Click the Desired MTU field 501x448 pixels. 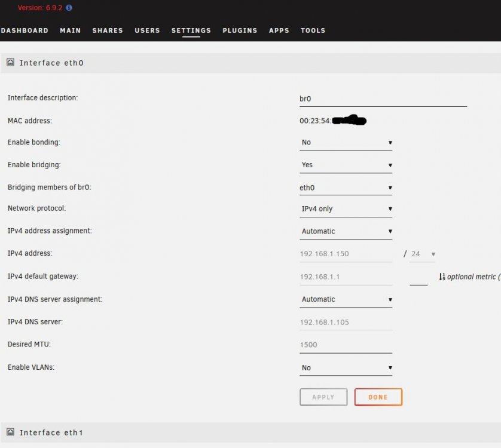coord(346,345)
